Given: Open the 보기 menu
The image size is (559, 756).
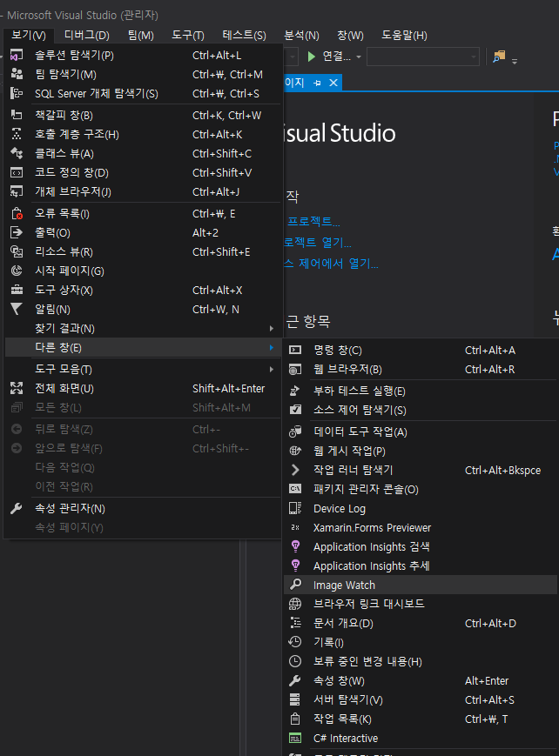Looking at the screenshot, I should (29, 35).
